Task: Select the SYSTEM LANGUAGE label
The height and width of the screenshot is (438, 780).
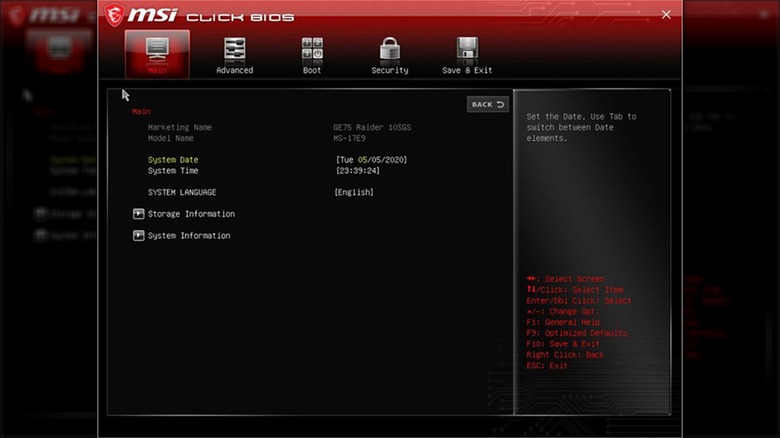Action: tap(182, 192)
